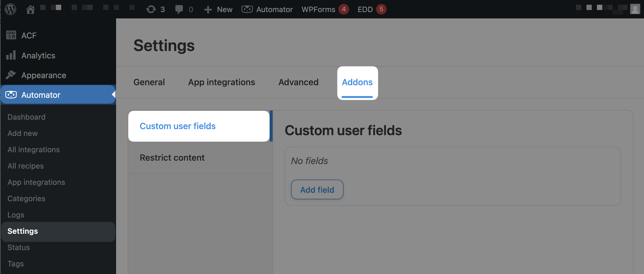Viewport: 644px width, 274px height.
Task: Click the Automator robot icon in admin bar
Action: [x=247, y=9]
